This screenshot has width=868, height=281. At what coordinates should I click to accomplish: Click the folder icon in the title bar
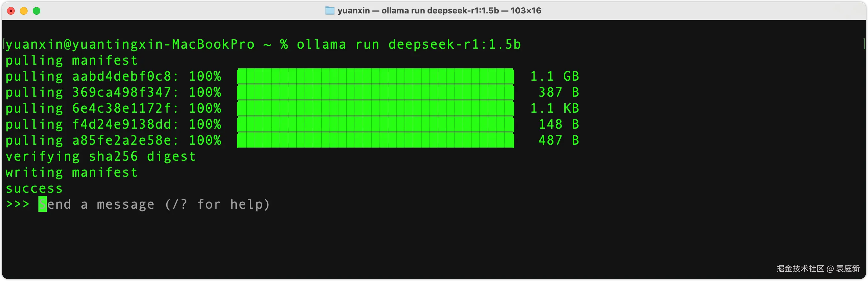click(330, 11)
